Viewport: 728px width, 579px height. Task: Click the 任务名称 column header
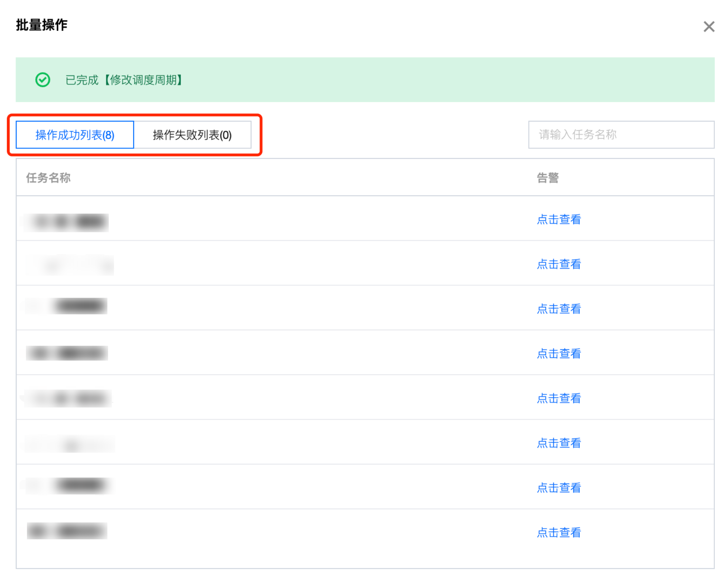click(x=48, y=178)
